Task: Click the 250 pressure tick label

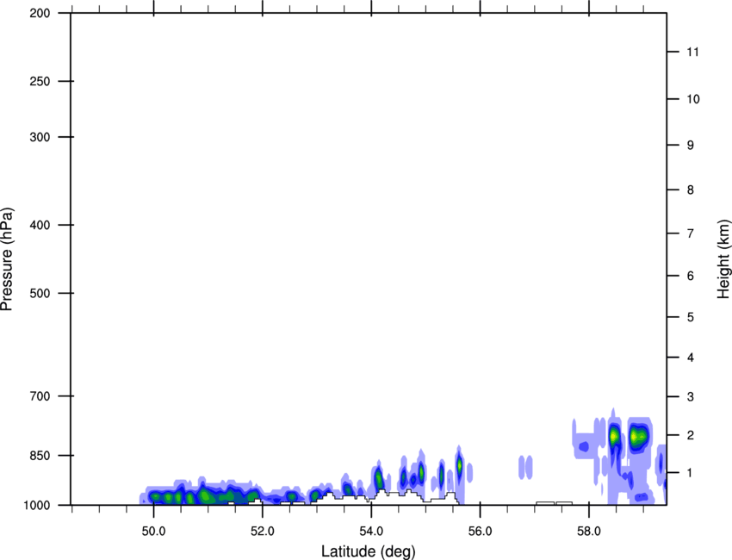Action: [40, 81]
